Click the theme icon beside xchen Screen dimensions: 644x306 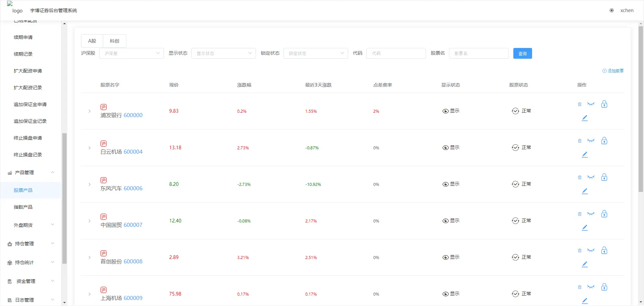coord(611,10)
